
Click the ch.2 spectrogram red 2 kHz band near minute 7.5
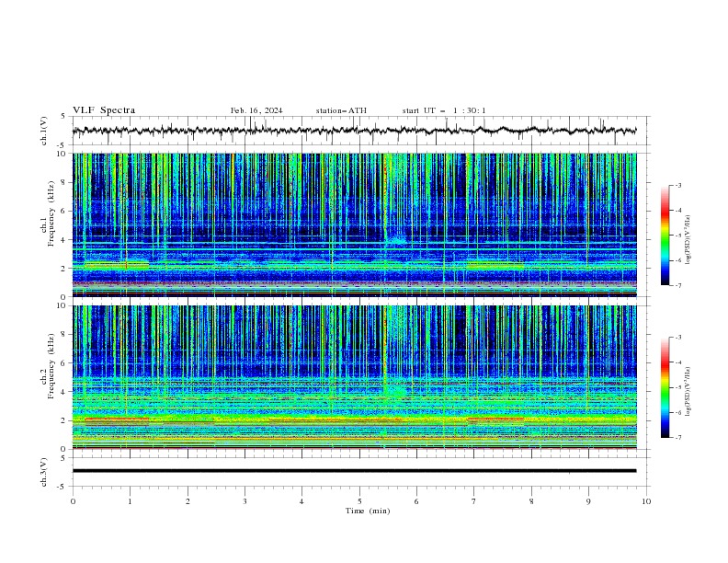coord(495,419)
